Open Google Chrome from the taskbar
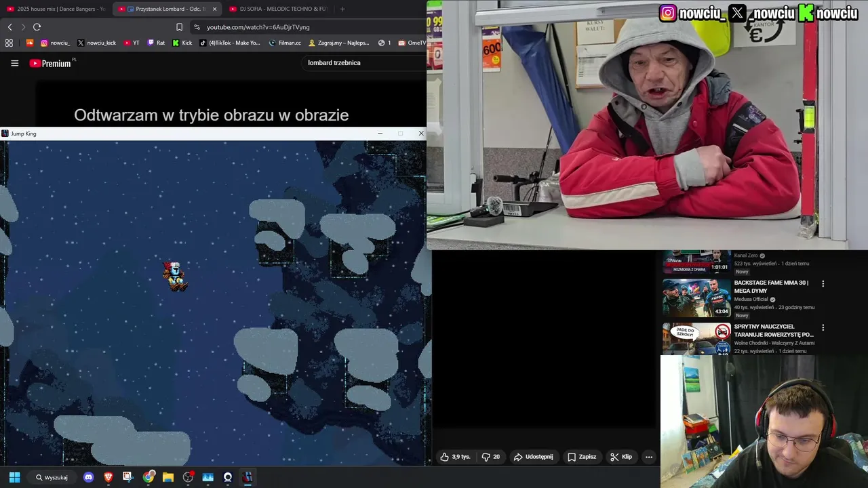The image size is (868, 488). (x=149, y=477)
